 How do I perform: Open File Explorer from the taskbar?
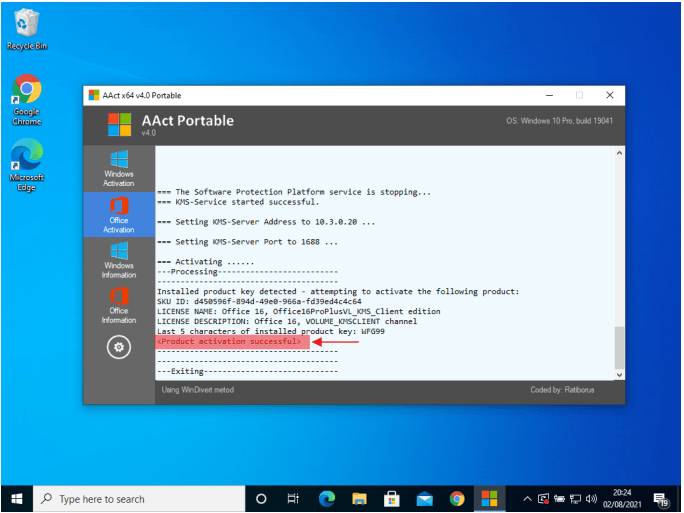[359, 499]
